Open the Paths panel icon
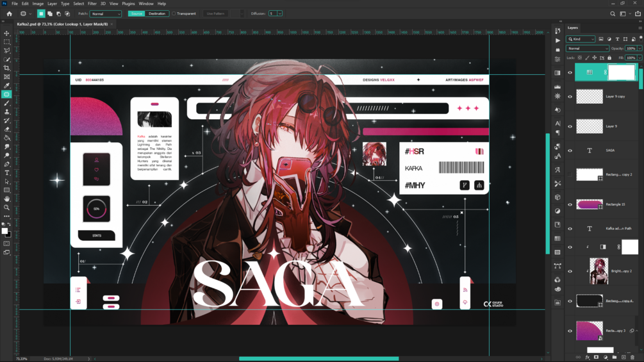Screen dimensions: 644x362 (557, 266)
